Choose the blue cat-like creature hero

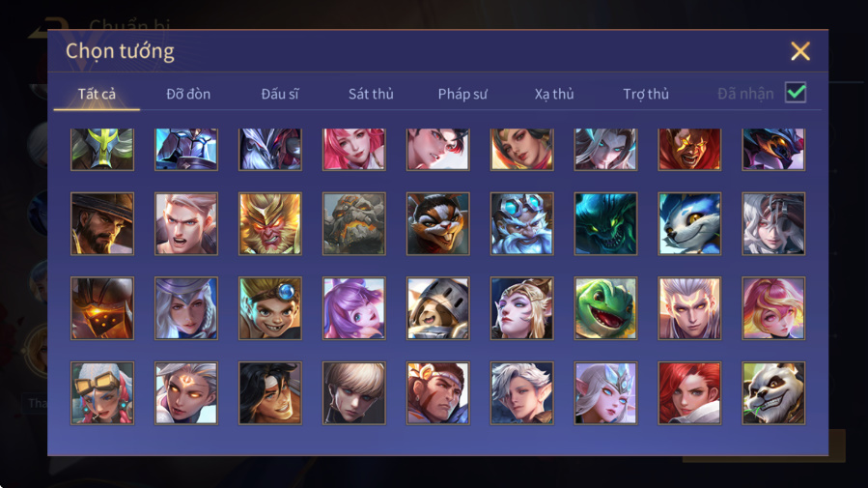click(x=689, y=224)
